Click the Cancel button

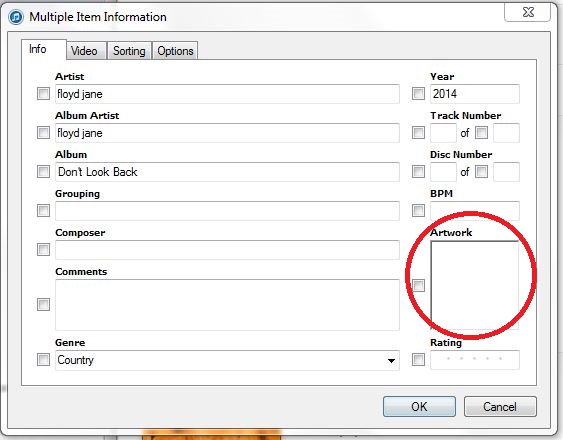click(x=500, y=407)
